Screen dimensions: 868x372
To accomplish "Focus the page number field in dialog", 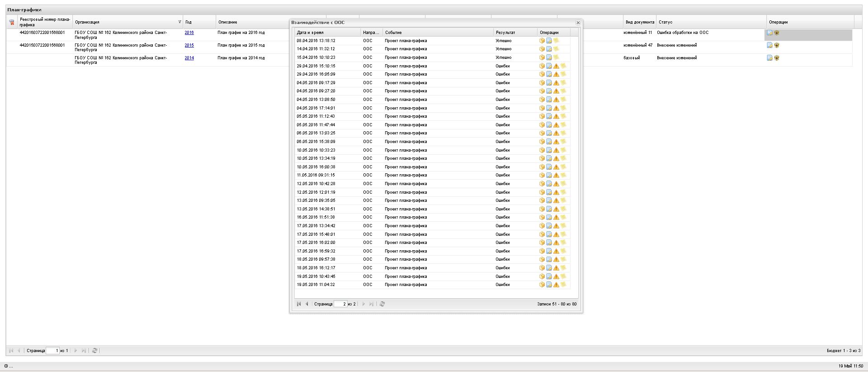I will tap(340, 304).
